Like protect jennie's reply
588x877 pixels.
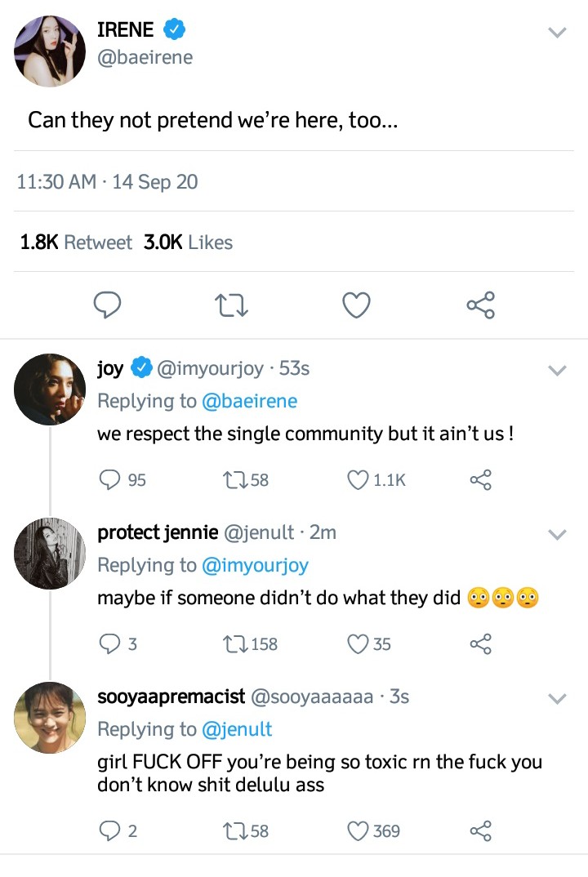pos(358,644)
